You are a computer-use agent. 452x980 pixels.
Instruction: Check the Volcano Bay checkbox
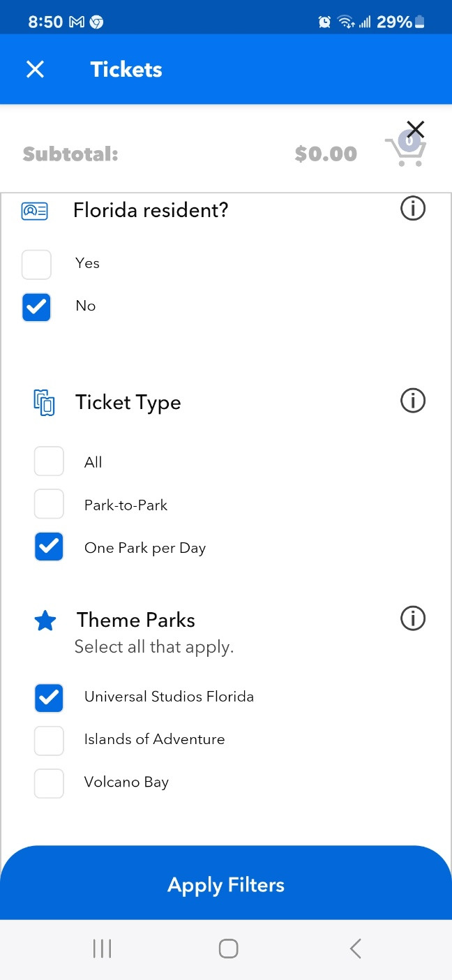pyautogui.click(x=49, y=783)
